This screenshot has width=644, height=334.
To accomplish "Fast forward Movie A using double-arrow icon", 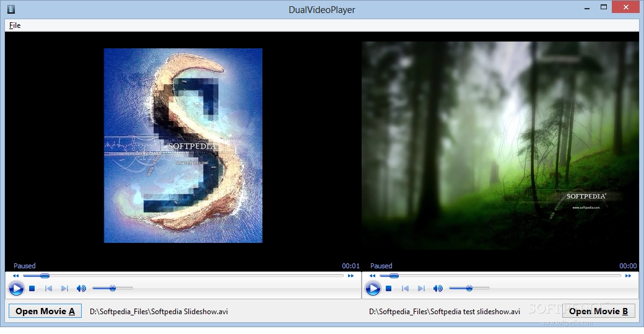I will point(350,276).
